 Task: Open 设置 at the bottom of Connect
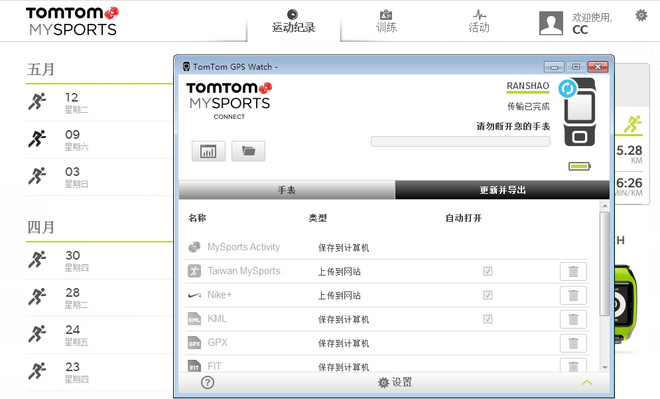(395, 382)
